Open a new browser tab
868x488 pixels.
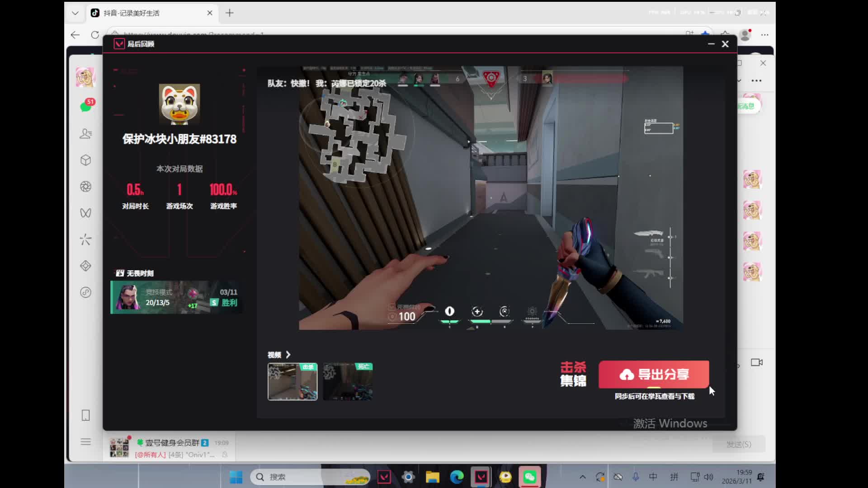point(230,13)
